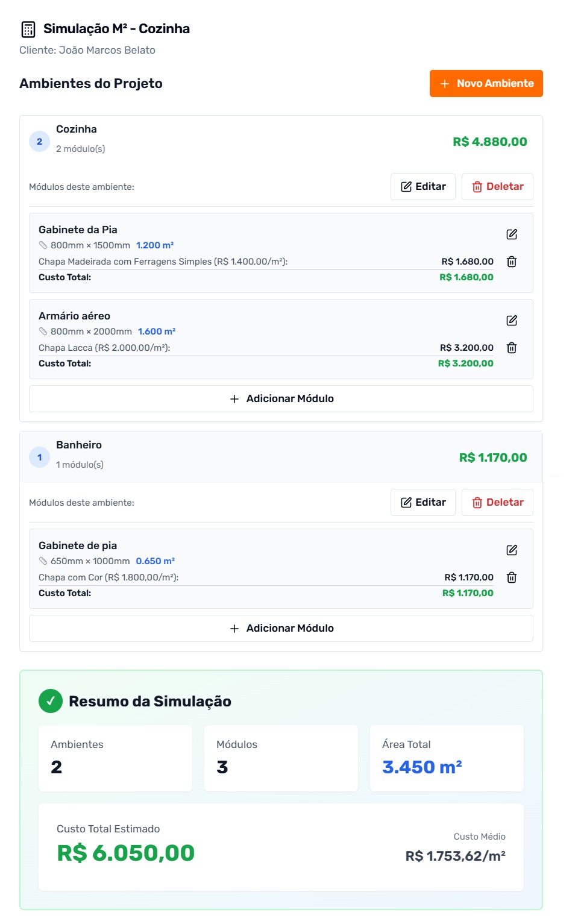Delete the Gabinete da Pia module via trash icon
Viewport: 581px width, 924px height.
click(512, 262)
